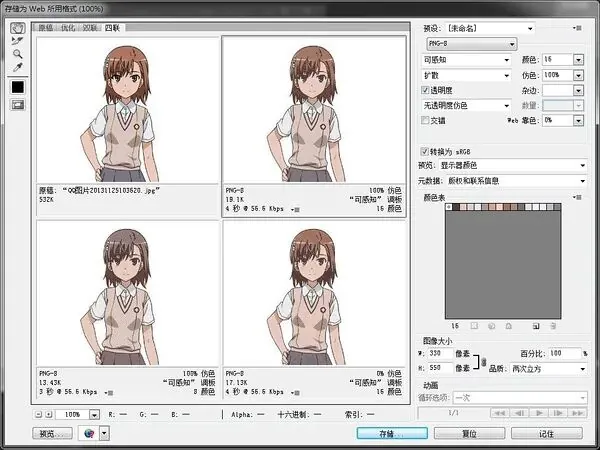
Task: Click the previous frame animation button
Action: (x=519, y=413)
